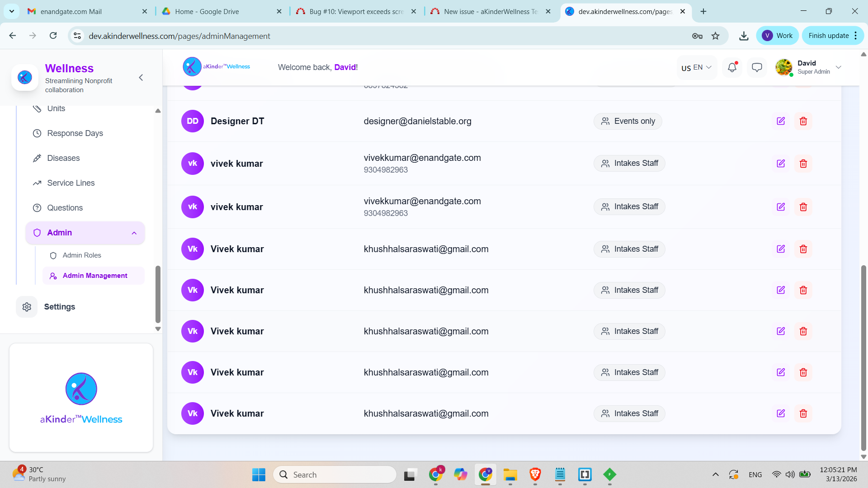
Task: Open the chat messages icon
Action: tap(757, 67)
